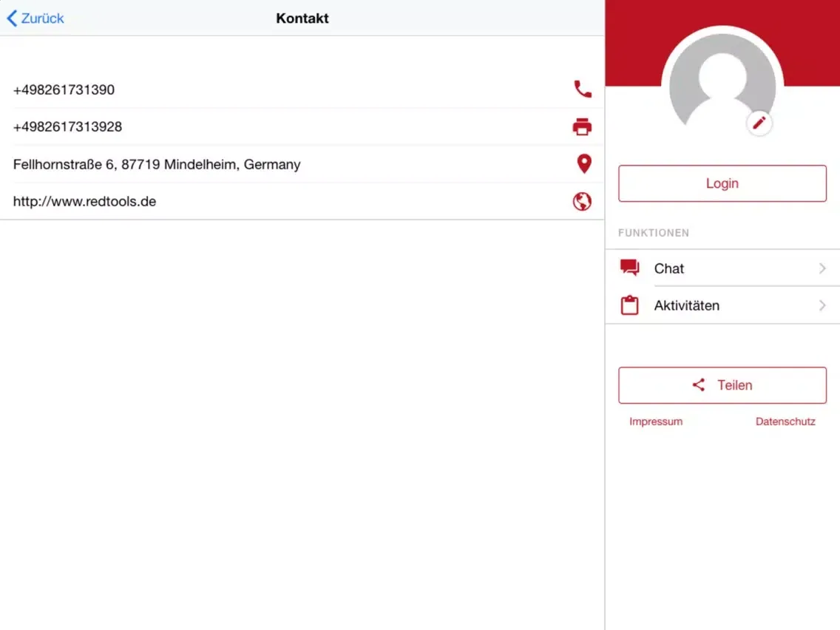The image size is (840, 630).
Task: Open the Impressum link
Action: [x=655, y=421]
